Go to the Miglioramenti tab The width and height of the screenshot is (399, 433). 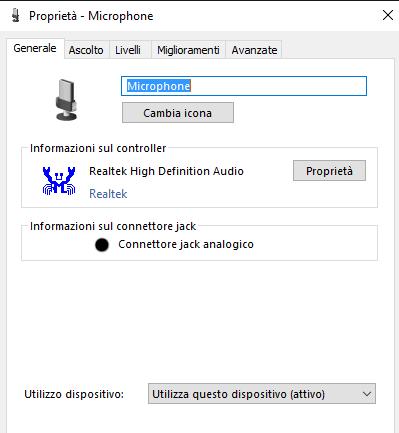click(188, 50)
